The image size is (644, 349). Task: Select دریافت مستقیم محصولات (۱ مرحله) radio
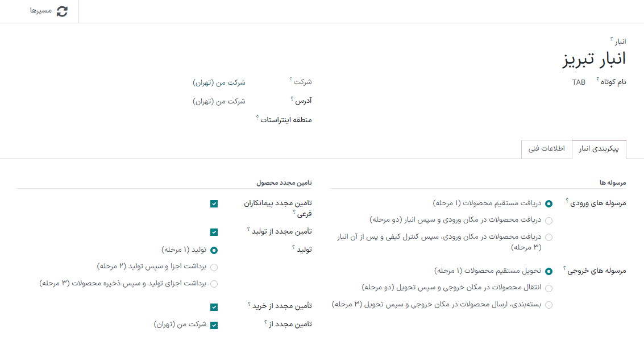coord(549,203)
